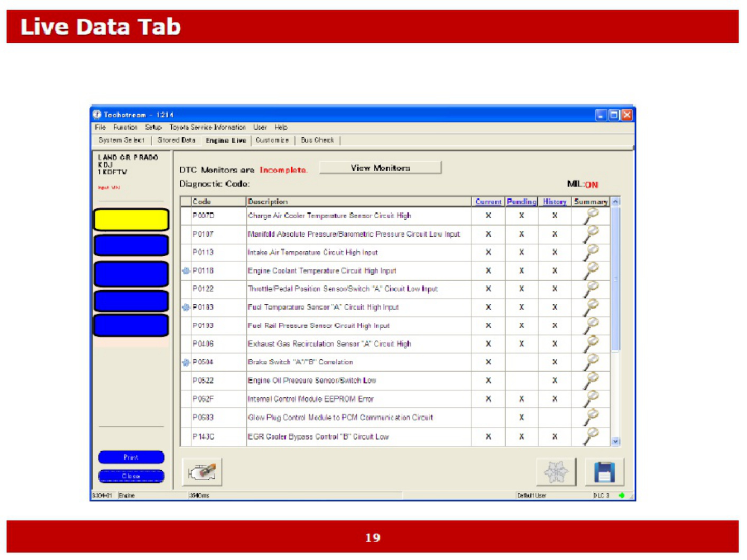Click freeze frame snowflake beside P0118

(186, 271)
